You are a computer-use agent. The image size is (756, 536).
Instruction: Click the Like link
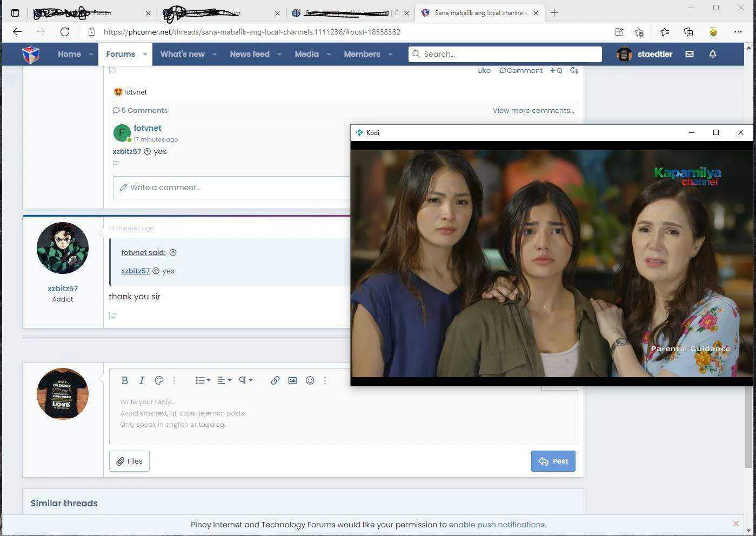(x=484, y=70)
